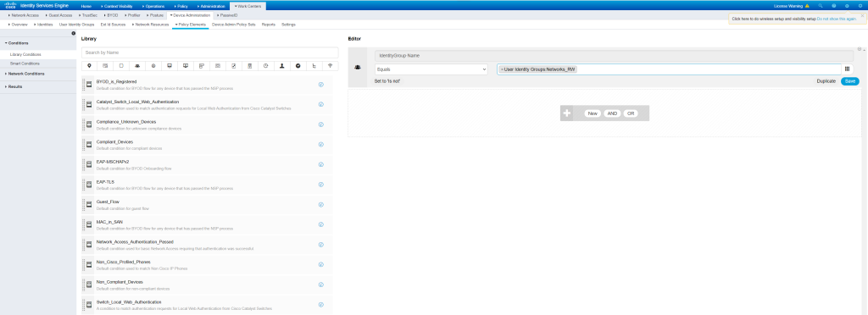Expand the Network Resources submenu
Image resolution: width=868 pixels, height=315 pixels.
pos(152,25)
